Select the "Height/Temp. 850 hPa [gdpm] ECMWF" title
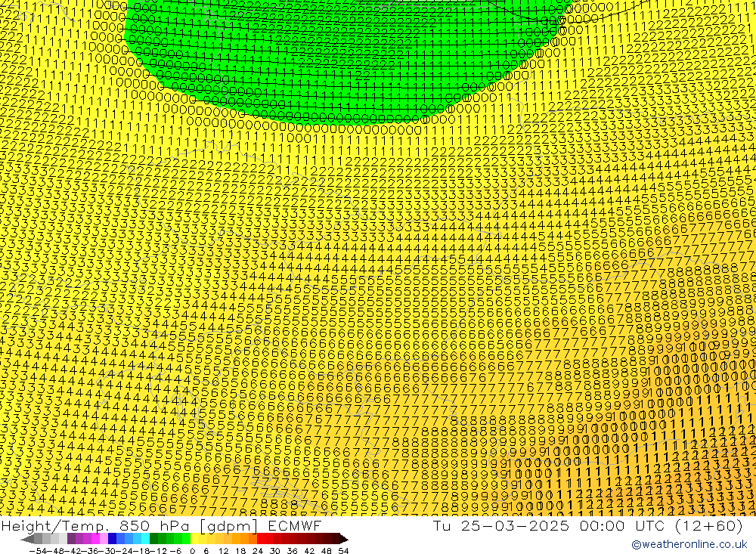The height and width of the screenshot is (554, 756). tap(161, 525)
